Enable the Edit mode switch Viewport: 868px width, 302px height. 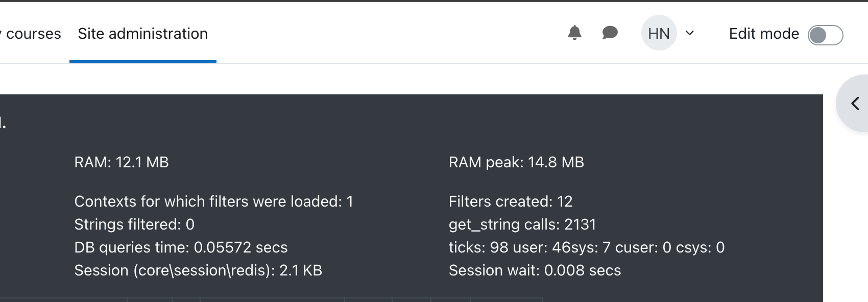pyautogui.click(x=825, y=35)
